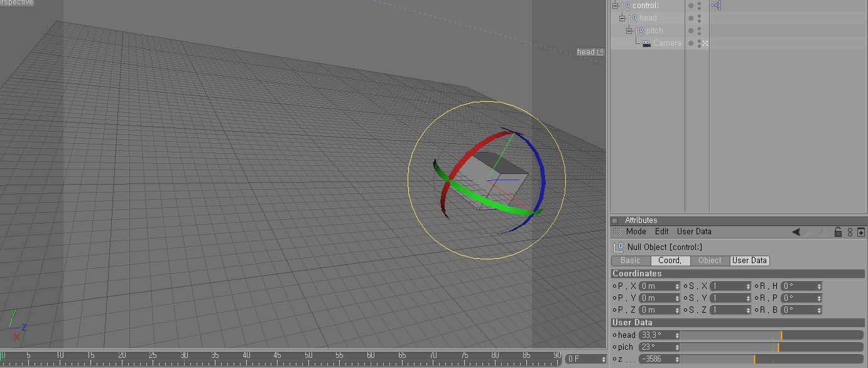Switch to the Basic tab
Screen dimensions: 868x368
click(631, 261)
